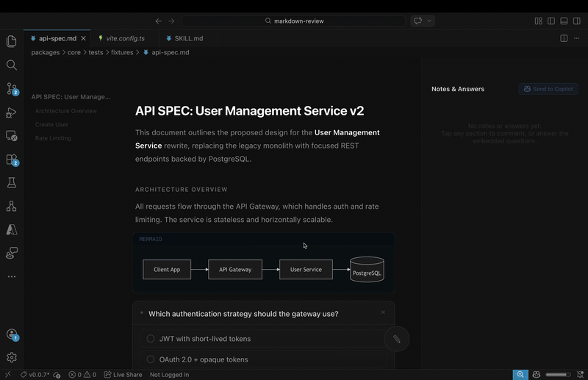
Task: Open Extensions view in activity bar
Action: pos(12,159)
